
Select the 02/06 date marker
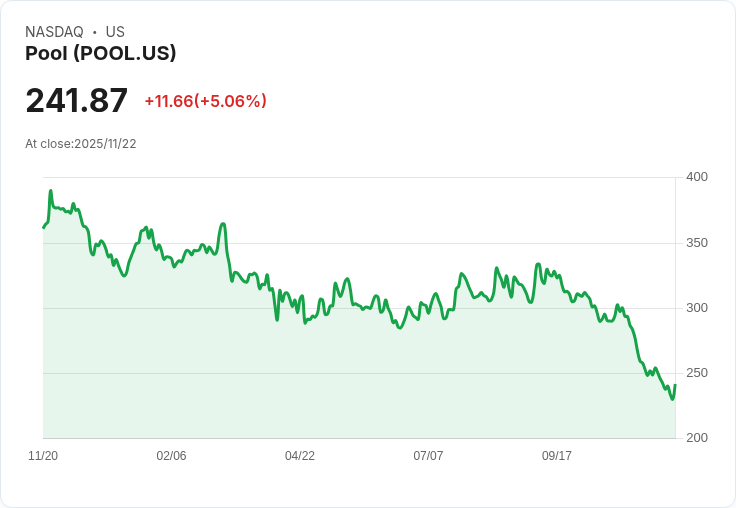(x=171, y=456)
